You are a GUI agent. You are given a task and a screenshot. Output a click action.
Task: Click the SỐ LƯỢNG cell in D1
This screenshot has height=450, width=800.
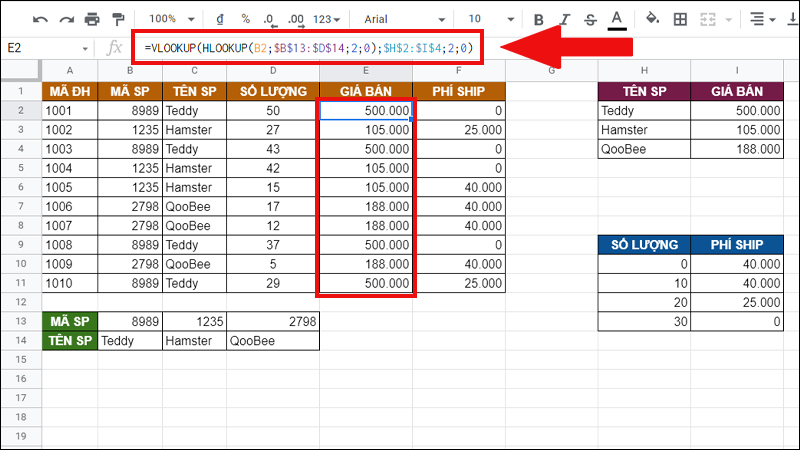[273, 91]
